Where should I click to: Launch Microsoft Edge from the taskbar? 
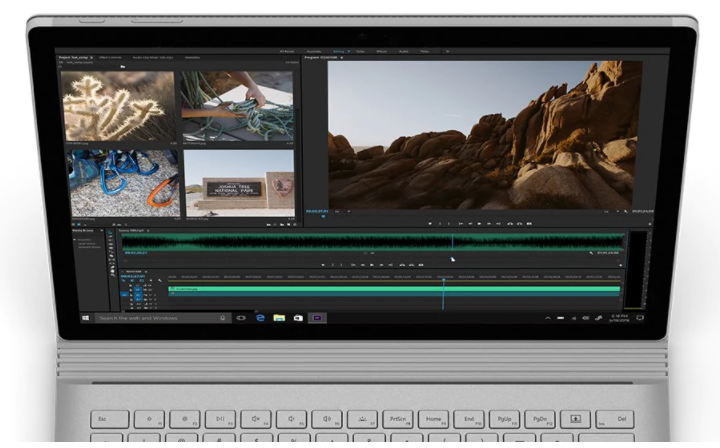pyautogui.click(x=260, y=318)
